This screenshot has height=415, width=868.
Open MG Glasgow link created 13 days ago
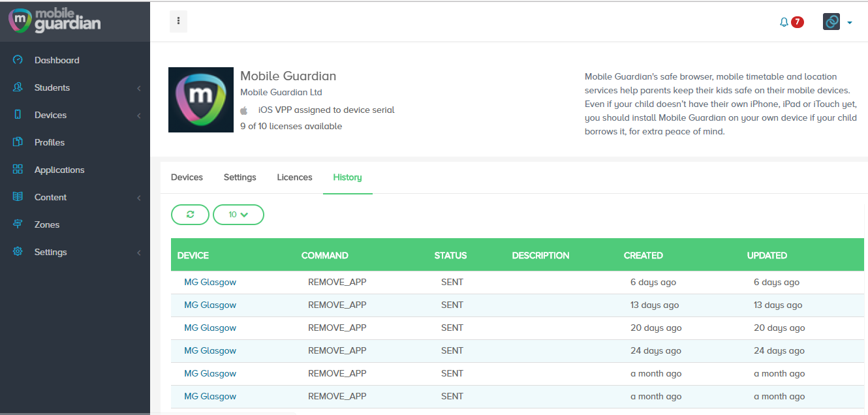[x=210, y=305]
